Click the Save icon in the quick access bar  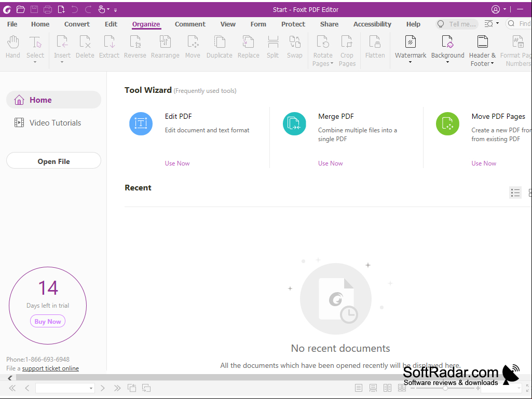[34, 9]
